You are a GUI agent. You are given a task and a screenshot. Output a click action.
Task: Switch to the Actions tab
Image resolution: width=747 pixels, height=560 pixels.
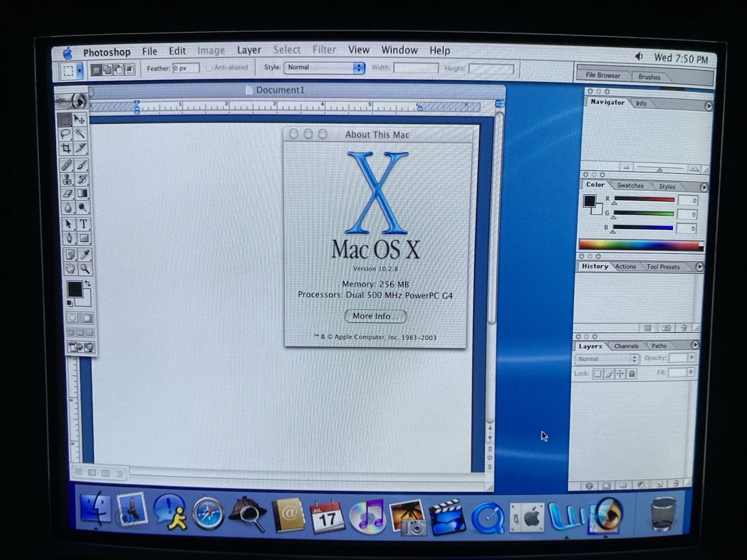625,267
